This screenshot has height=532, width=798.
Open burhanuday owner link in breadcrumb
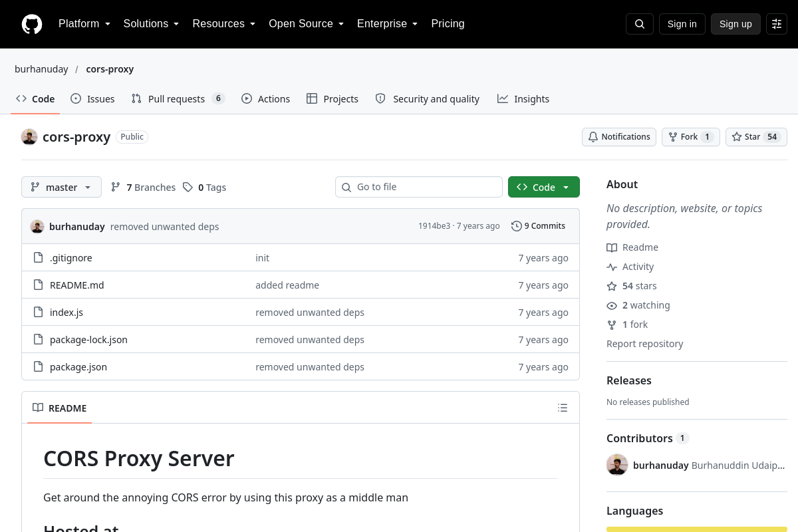tap(41, 68)
